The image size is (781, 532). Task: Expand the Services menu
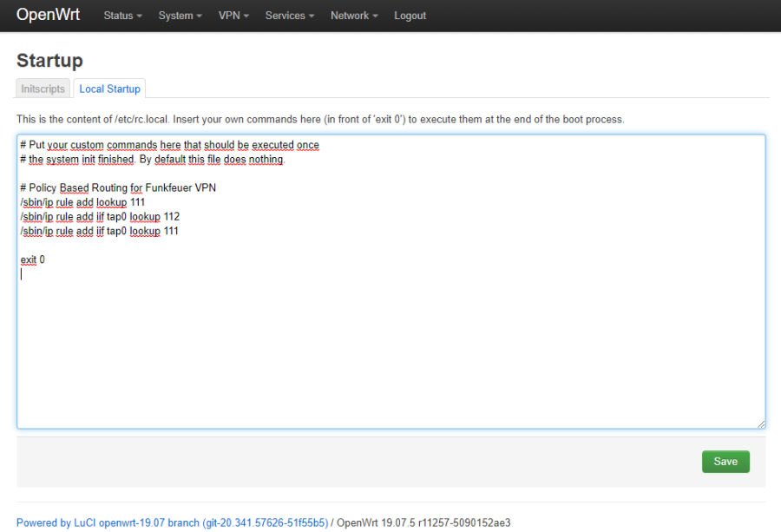(285, 16)
